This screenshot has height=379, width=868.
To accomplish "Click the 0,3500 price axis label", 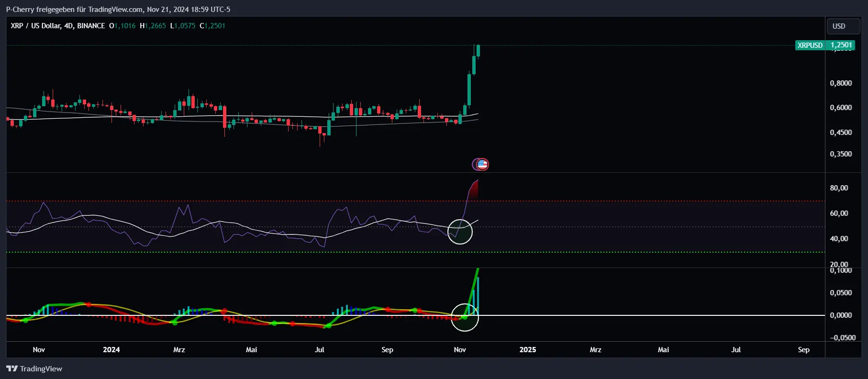I will [x=841, y=154].
